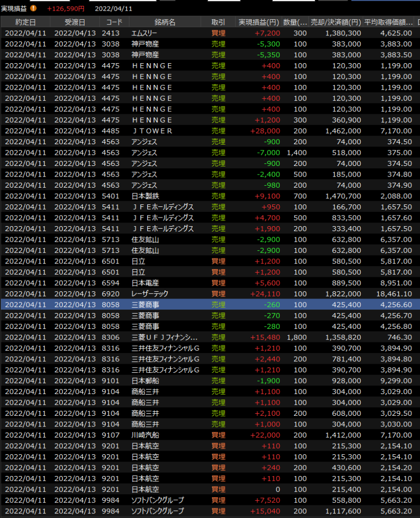Sort by the 約定日 column header

click(25, 22)
